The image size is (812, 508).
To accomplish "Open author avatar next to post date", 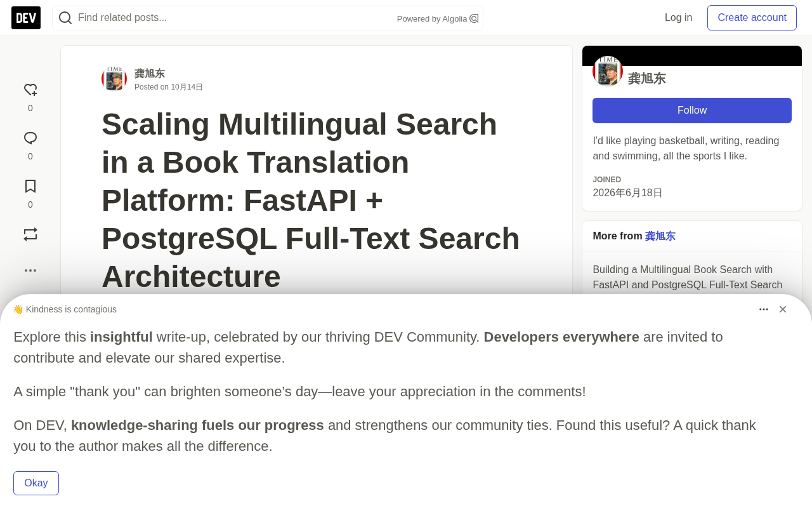I will tap(114, 79).
